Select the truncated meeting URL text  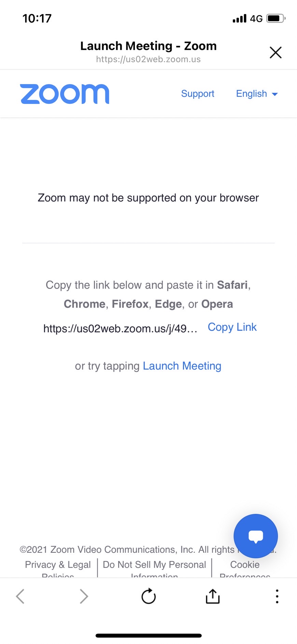120,328
